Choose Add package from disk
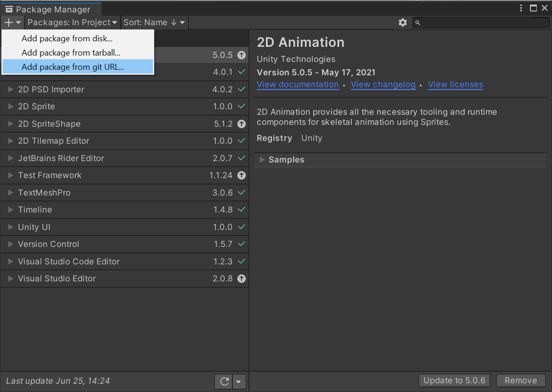Screen dimensions: 552x392 67,39
